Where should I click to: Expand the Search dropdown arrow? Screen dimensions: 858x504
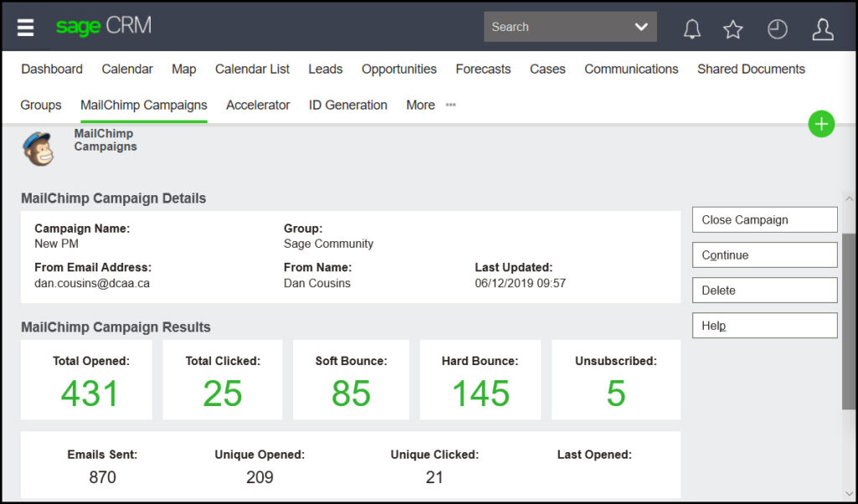tap(641, 27)
